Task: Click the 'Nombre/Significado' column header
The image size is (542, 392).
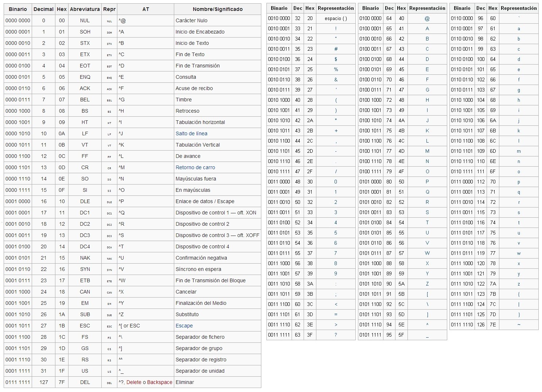Action: click(x=218, y=9)
